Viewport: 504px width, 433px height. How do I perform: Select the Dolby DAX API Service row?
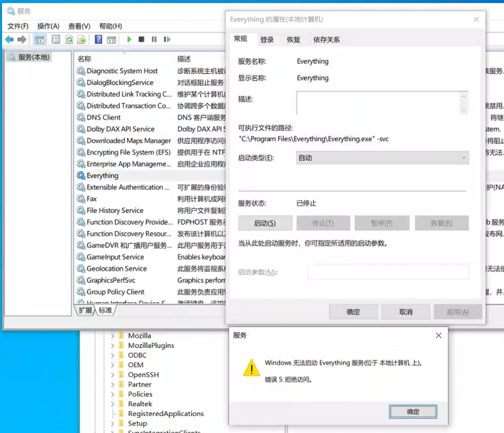pos(121,129)
